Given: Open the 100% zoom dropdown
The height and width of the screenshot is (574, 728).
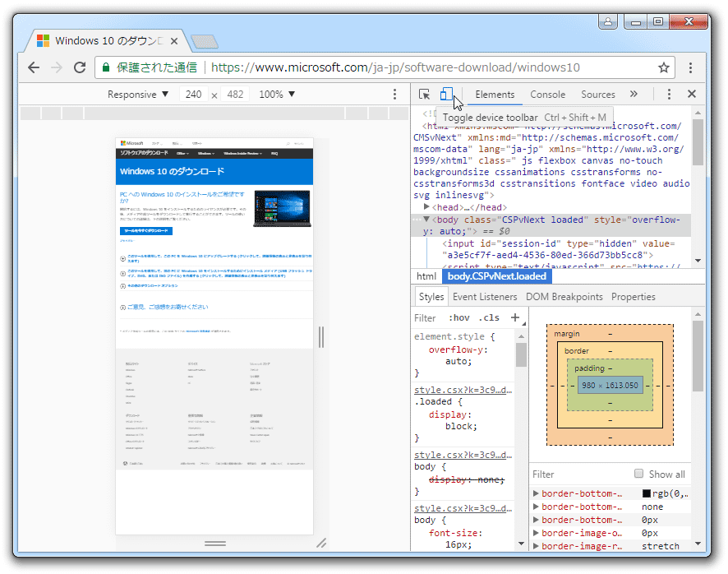Looking at the screenshot, I should [x=277, y=95].
